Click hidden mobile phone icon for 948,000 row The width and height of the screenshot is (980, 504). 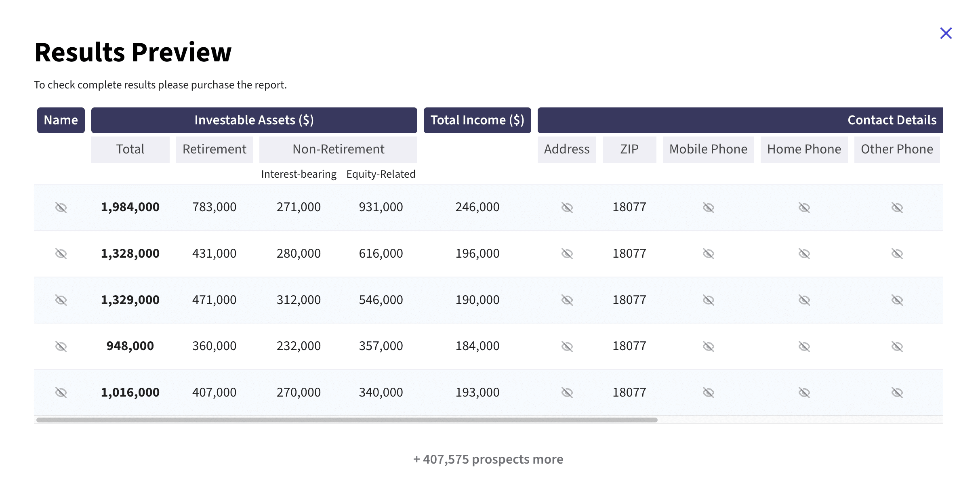pos(709,346)
